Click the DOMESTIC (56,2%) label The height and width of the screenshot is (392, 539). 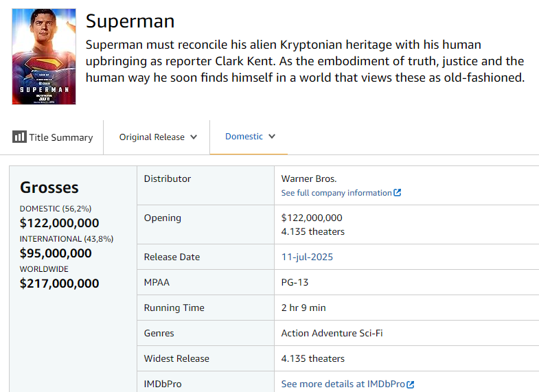point(56,209)
